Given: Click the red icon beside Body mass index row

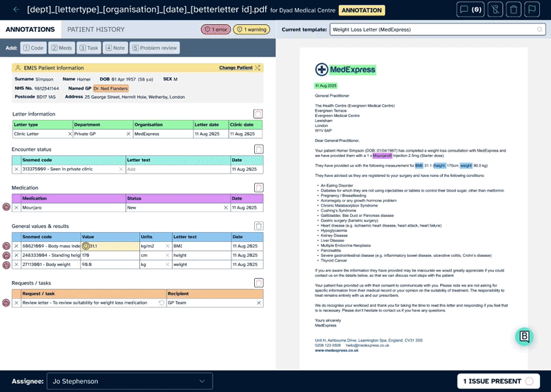Looking at the screenshot, I should [6, 246].
